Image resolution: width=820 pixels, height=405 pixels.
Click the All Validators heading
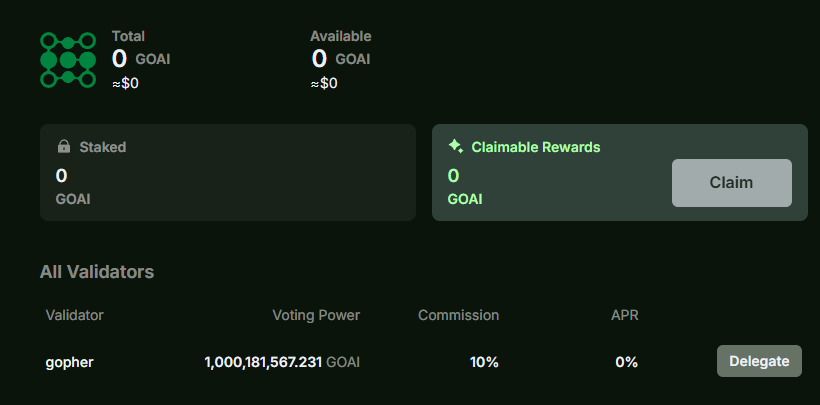(97, 272)
